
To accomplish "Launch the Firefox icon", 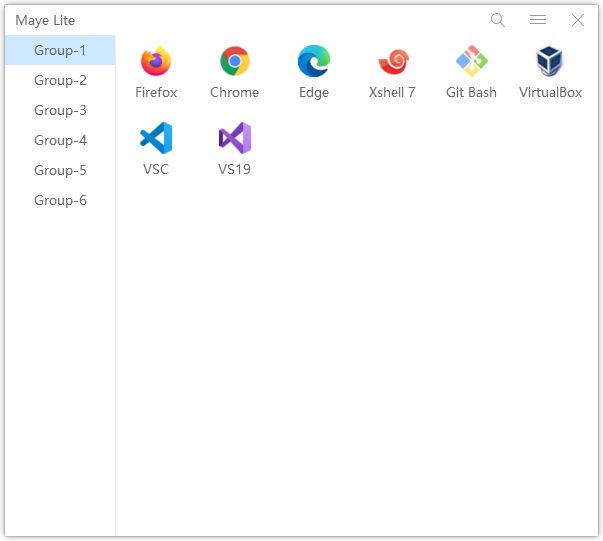I will click(156, 62).
